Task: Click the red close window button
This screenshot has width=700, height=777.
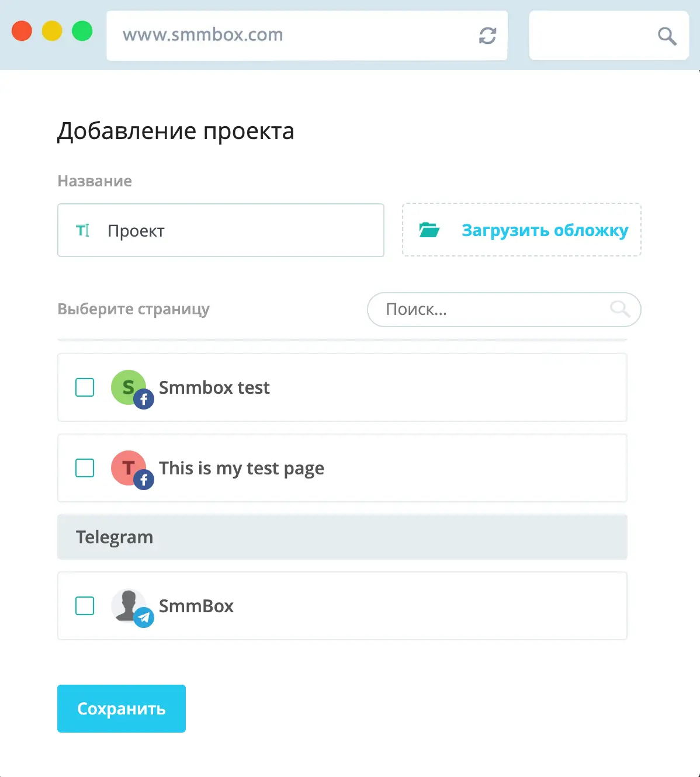Action: click(x=22, y=31)
